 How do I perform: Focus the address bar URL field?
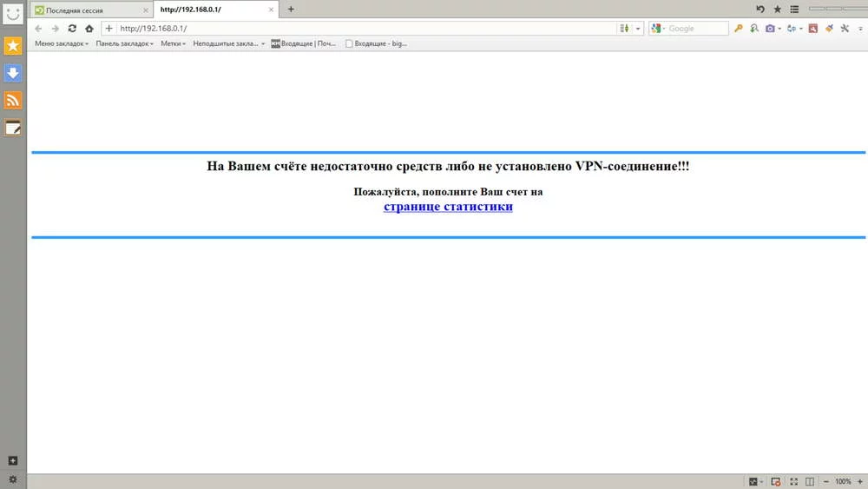click(366, 29)
